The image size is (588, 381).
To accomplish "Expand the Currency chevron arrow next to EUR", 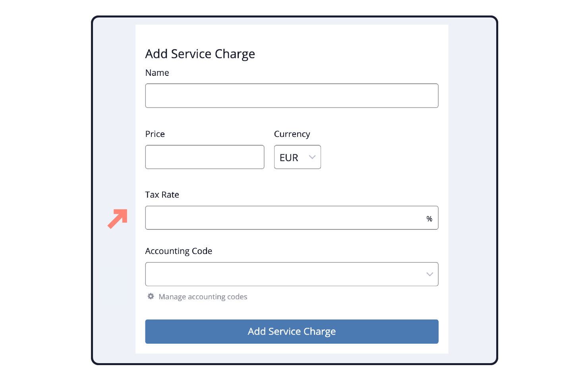I will point(312,157).
